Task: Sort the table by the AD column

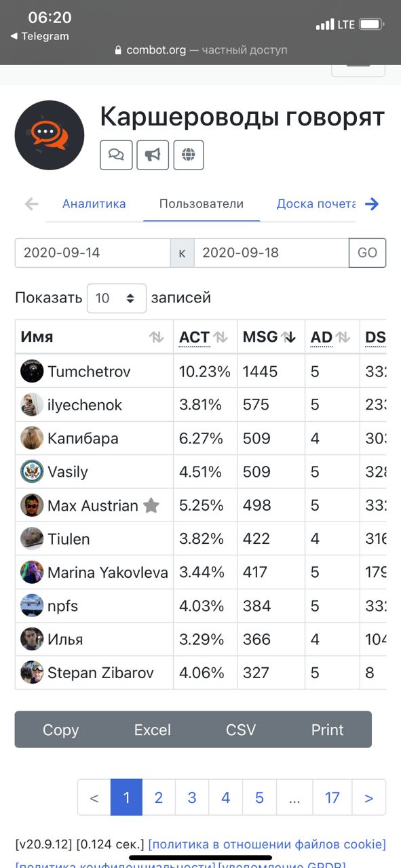Action: coord(332,336)
